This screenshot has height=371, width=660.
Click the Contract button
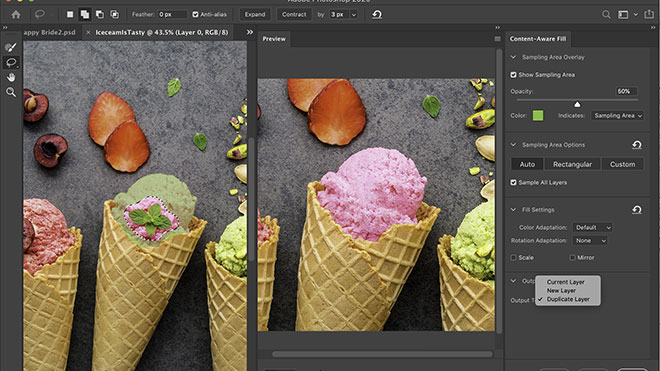[294, 15]
